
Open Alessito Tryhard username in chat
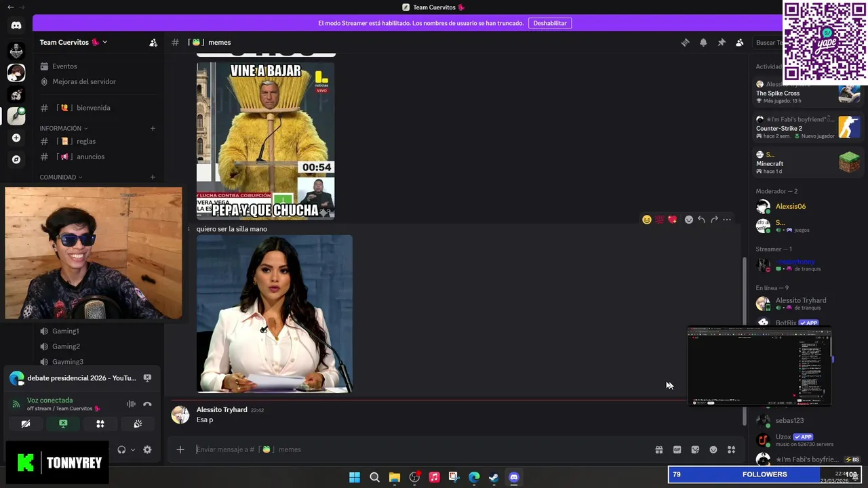(222, 410)
